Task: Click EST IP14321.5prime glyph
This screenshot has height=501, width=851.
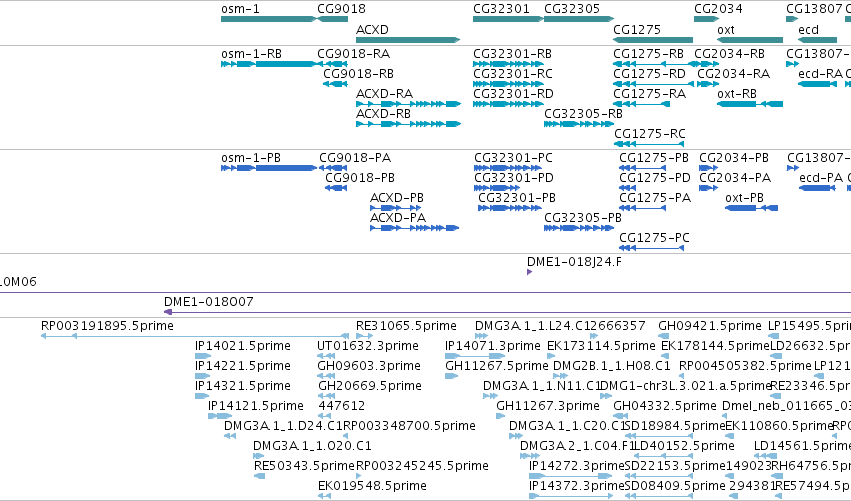Action: [x=202, y=396]
